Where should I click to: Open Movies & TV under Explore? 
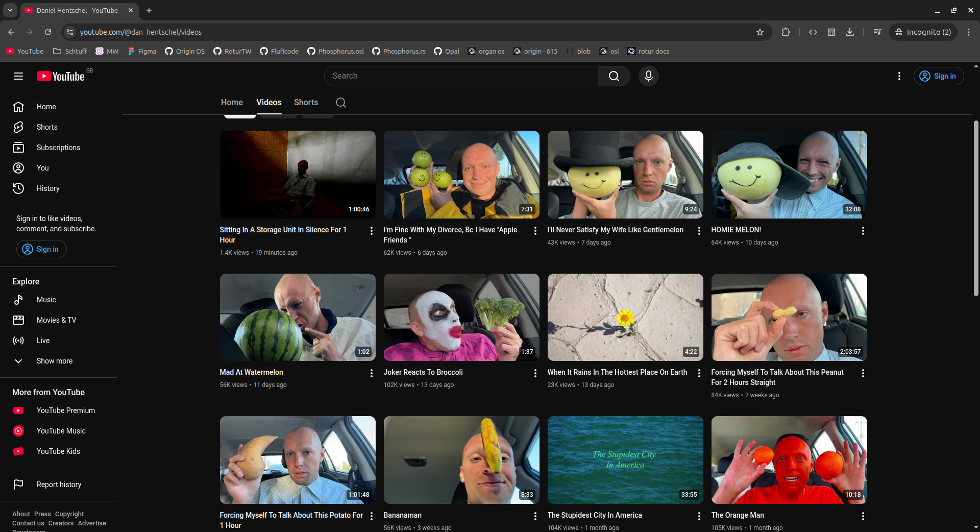coord(59,320)
